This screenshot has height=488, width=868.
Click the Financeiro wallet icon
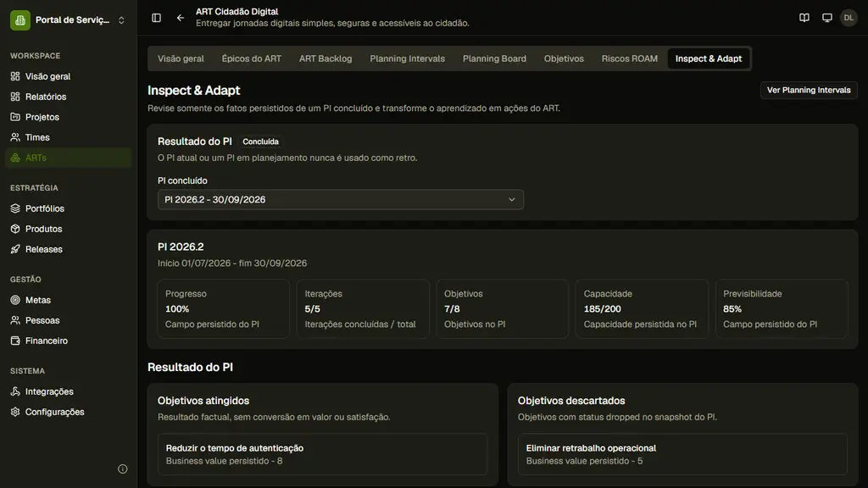(x=15, y=341)
